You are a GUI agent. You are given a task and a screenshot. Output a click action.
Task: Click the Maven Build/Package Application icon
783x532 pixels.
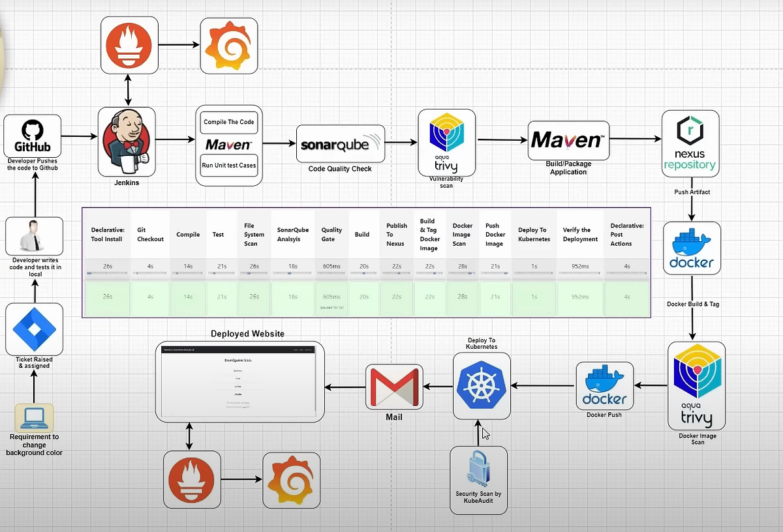(x=567, y=140)
